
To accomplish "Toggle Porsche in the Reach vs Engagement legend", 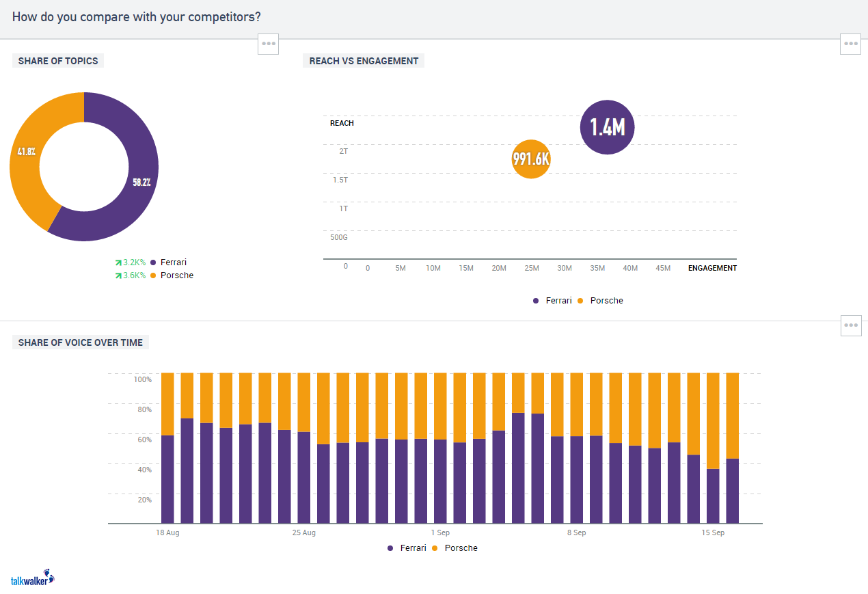I will point(601,301).
